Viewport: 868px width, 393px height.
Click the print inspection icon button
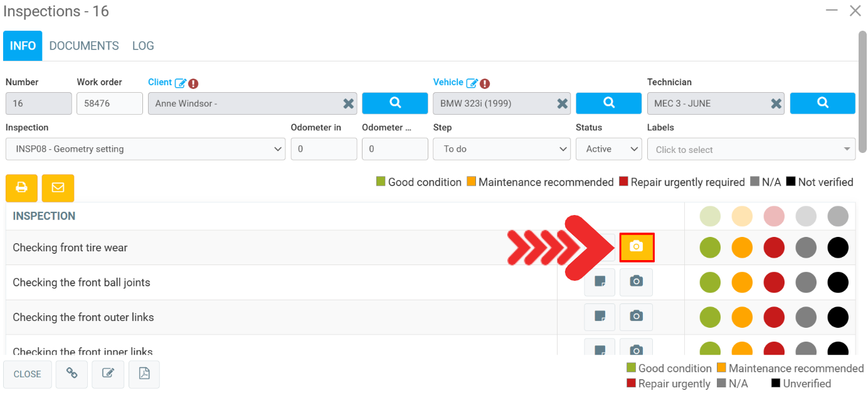coord(21,187)
